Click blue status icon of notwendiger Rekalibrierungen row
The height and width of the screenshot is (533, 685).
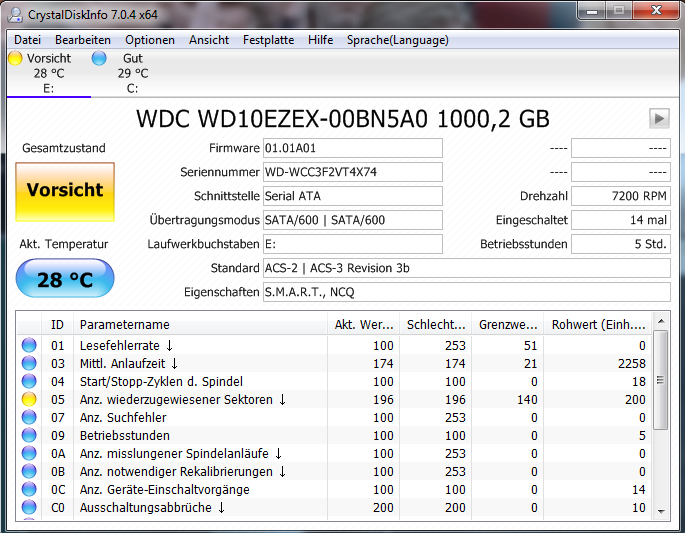(x=29, y=471)
